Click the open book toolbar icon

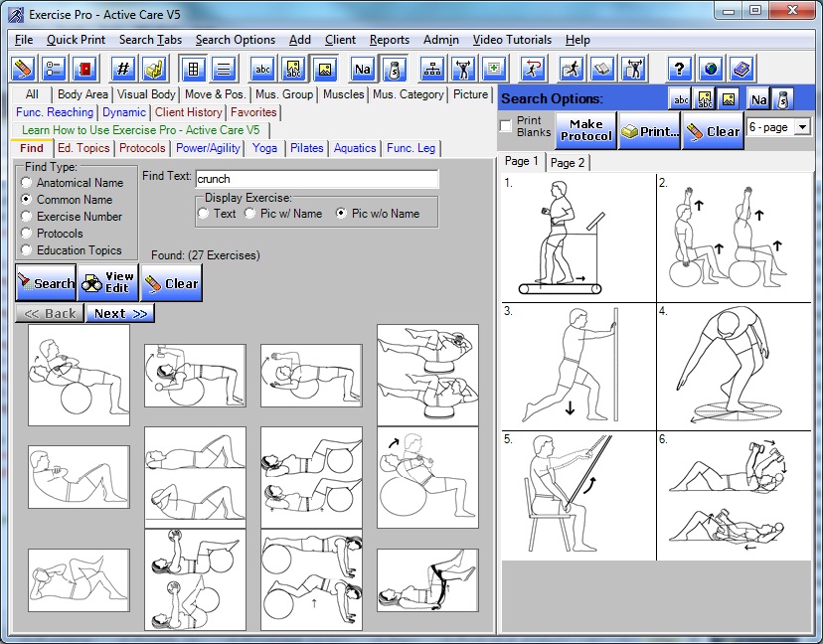click(602, 69)
